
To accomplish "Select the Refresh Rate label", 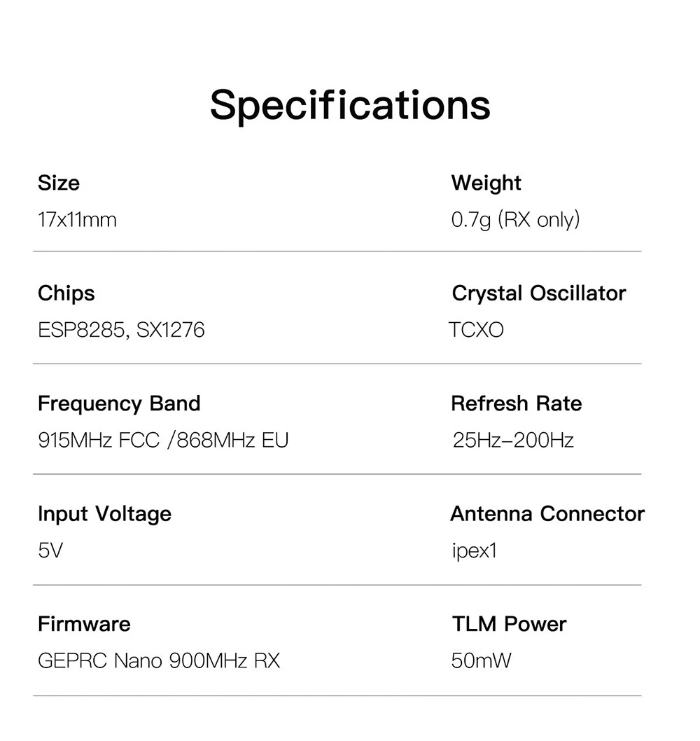I will (x=517, y=403).
